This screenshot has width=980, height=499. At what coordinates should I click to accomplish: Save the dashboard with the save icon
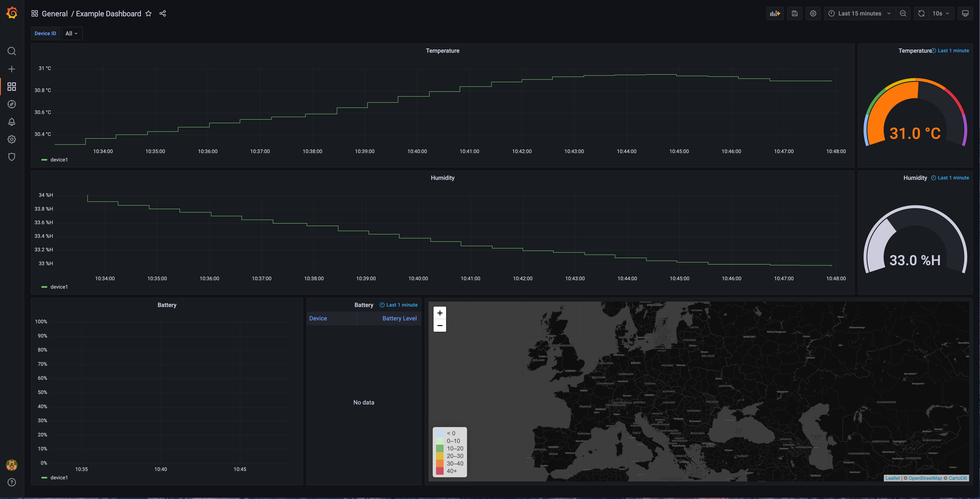click(795, 13)
